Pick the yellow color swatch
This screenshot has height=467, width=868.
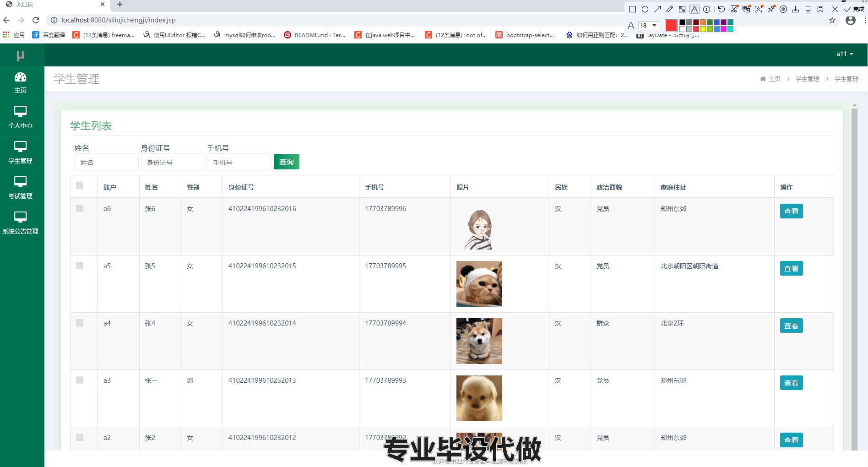703,29
